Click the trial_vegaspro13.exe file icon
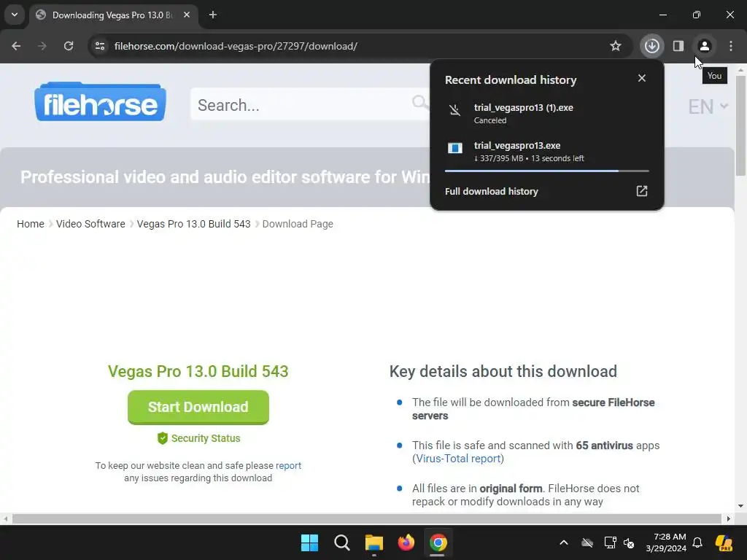The image size is (747, 560). point(455,148)
